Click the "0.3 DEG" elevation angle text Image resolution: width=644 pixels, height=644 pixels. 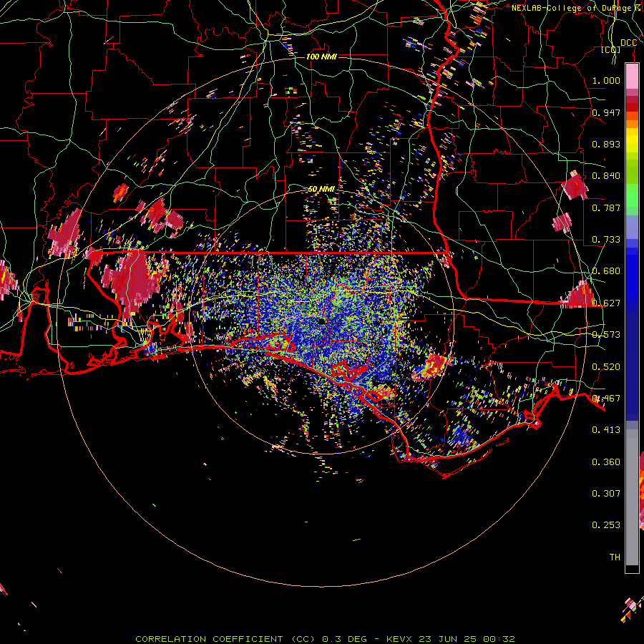tap(346, 639)
